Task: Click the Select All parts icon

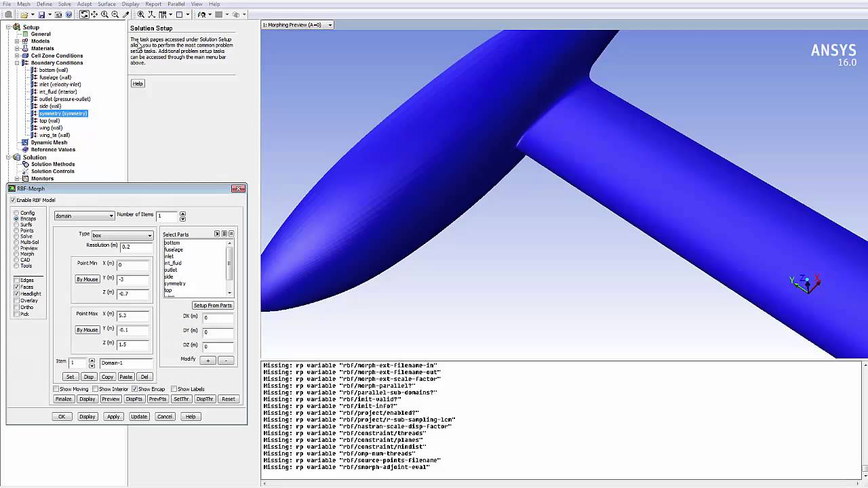Action: pos(224,234)
